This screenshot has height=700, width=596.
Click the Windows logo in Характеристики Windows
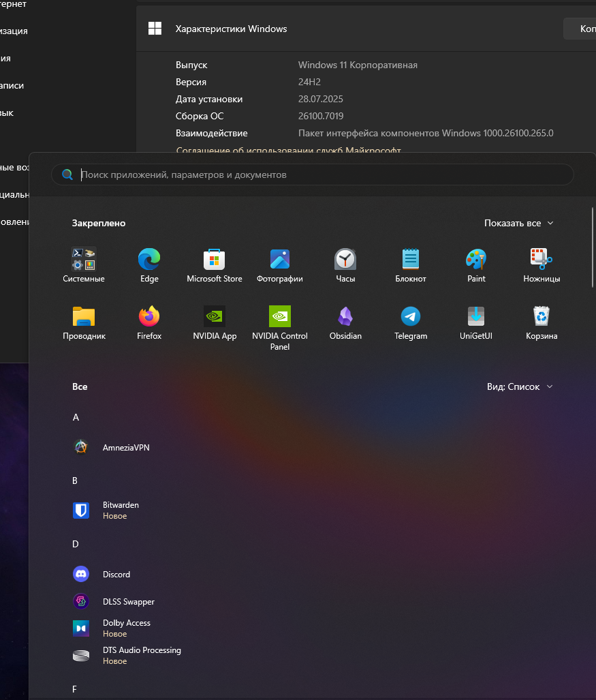[155, 29]
